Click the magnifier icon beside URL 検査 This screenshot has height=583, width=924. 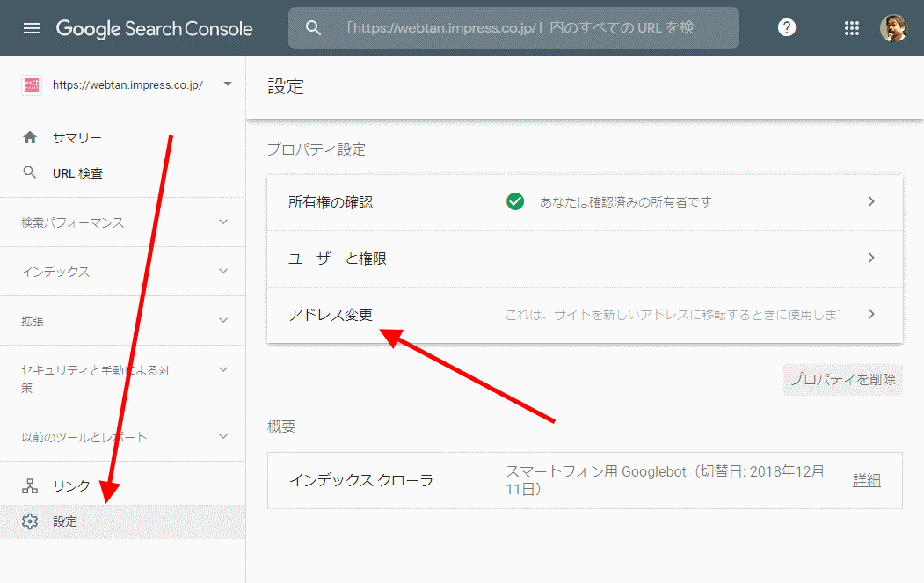pyautogui.click(x=30, y=172)
